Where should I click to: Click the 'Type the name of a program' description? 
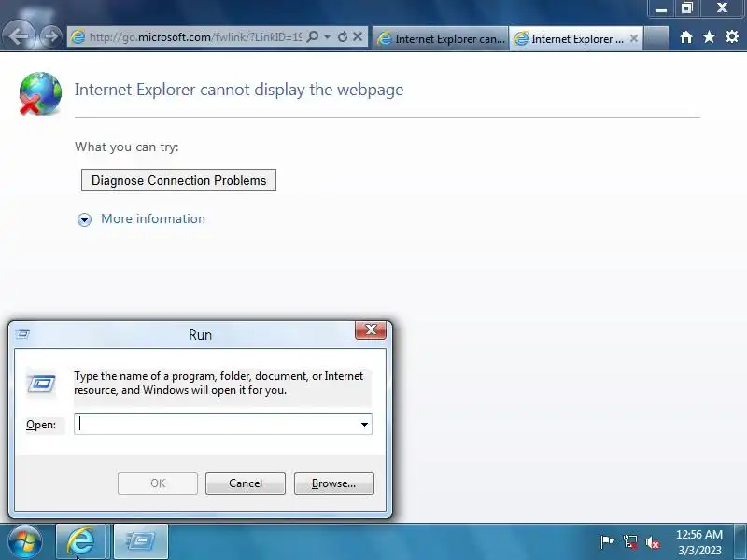pyautogui.click(x=218, y=383)
